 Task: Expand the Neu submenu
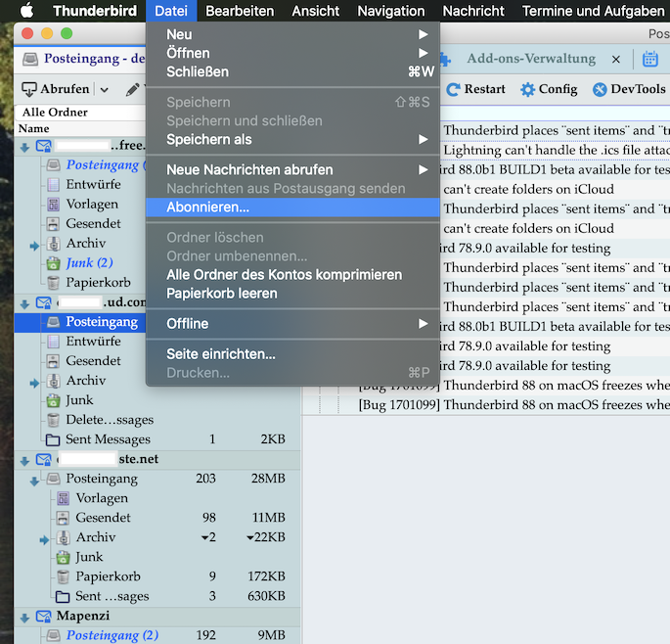point(292,34)
